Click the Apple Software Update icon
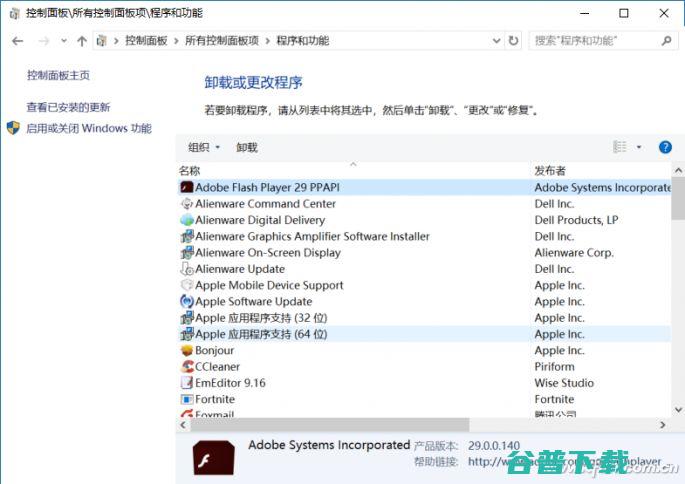Screen dimensions: 685x484 point(187,301)
